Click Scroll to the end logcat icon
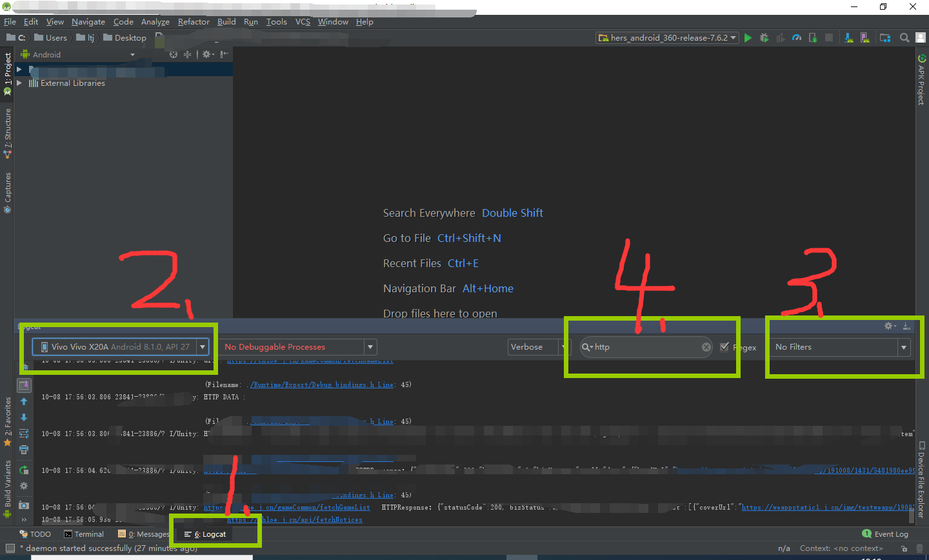This screenshot has width=929, height=560. click(24, 385)
